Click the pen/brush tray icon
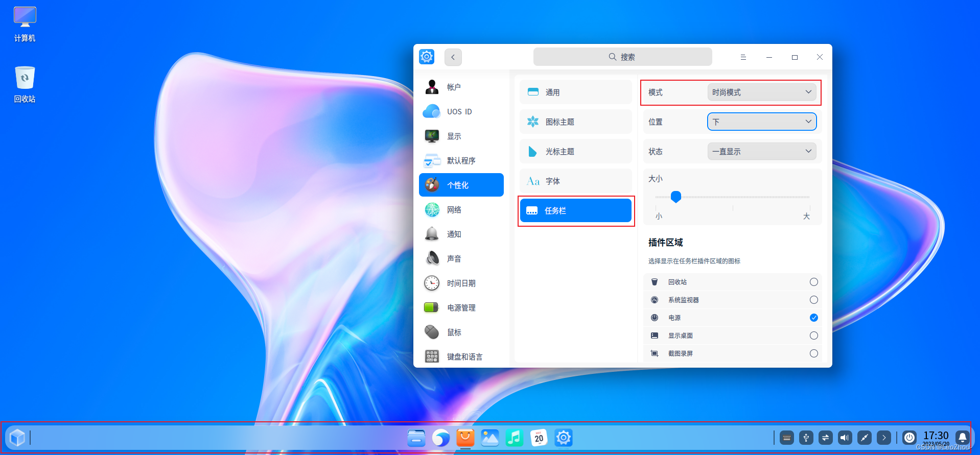This screenshot has width=980, height=455. 865,438
